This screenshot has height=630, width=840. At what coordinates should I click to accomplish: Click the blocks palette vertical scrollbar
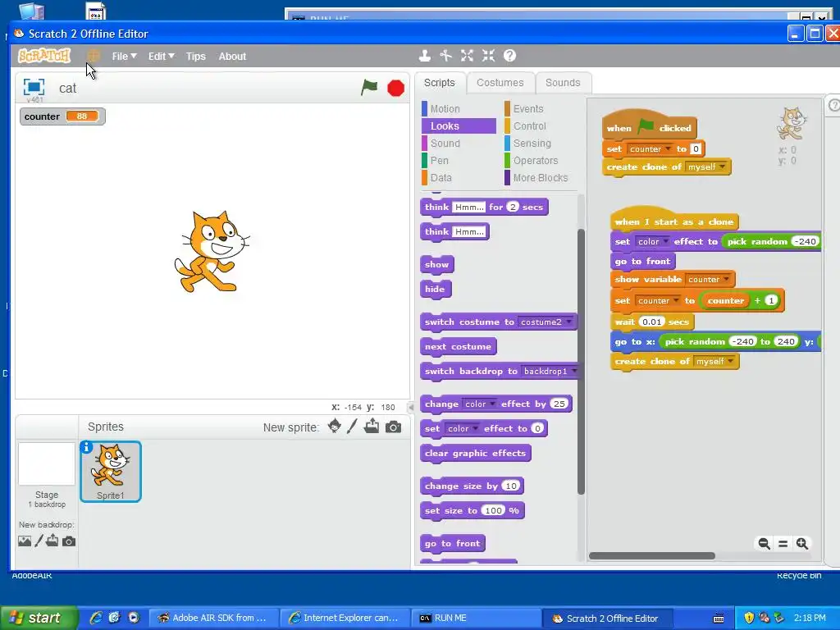click(x=582, y=362)
